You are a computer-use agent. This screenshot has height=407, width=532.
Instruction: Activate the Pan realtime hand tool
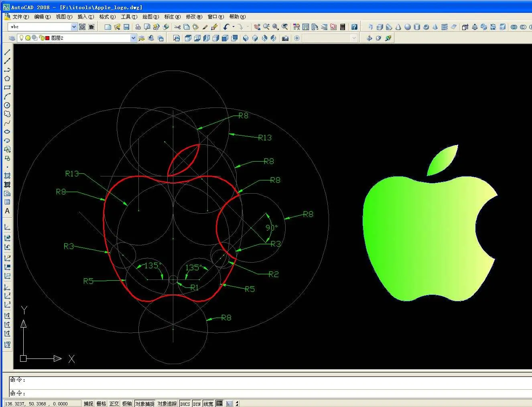coord(257,27)
